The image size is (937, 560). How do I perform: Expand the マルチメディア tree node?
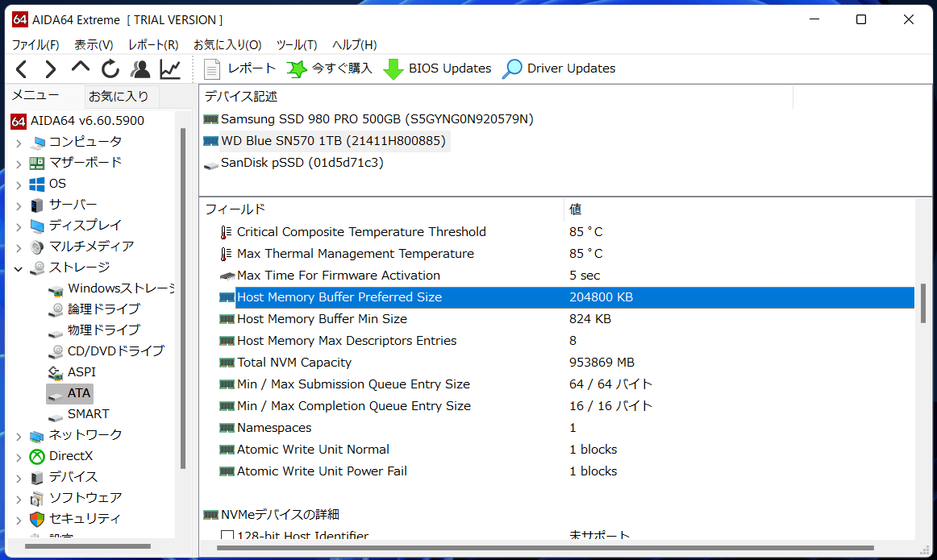[x=19, y=247]
